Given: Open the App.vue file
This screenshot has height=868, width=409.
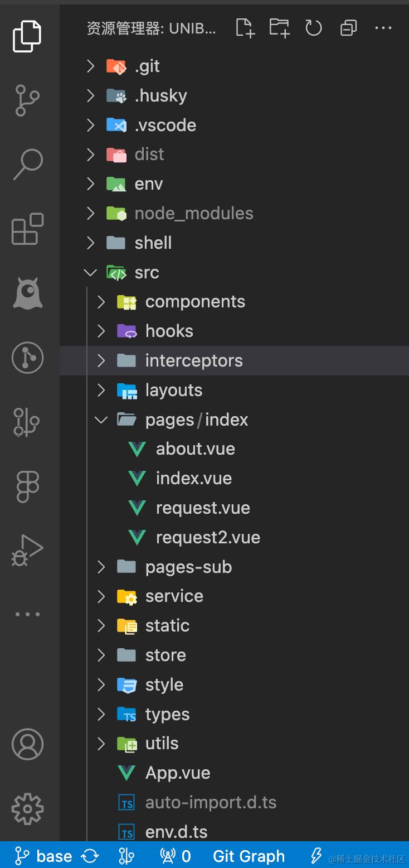Looking at the screenshot, I should pyautogui.click(x=178, y=773).
